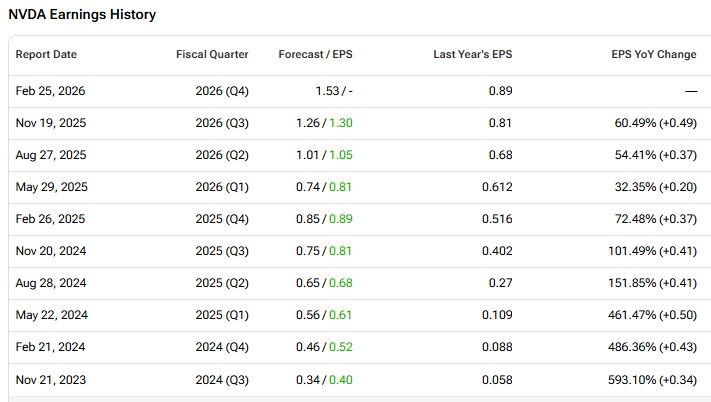Click the NVDA Earnings History title

click(x=82, y=16)
